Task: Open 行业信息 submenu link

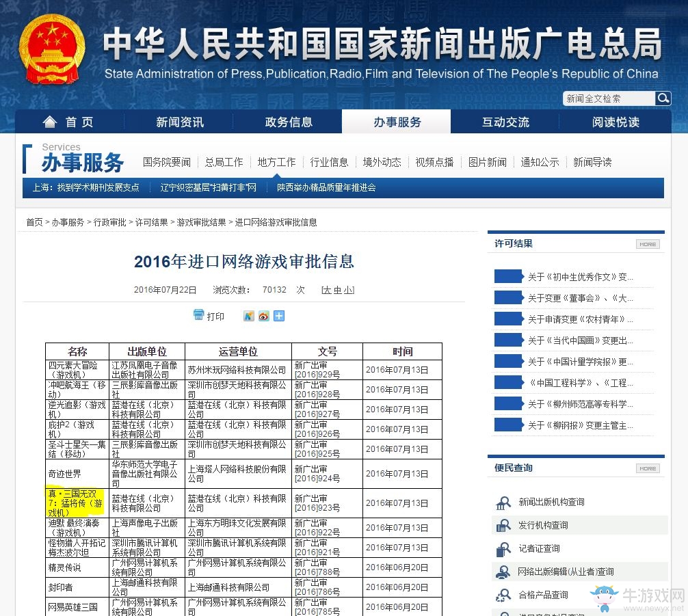Action: [x=329, y=162]
